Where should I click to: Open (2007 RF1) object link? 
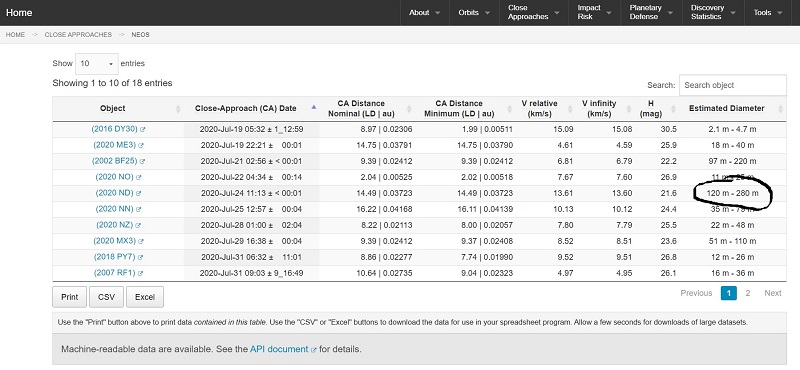(115, 273)
